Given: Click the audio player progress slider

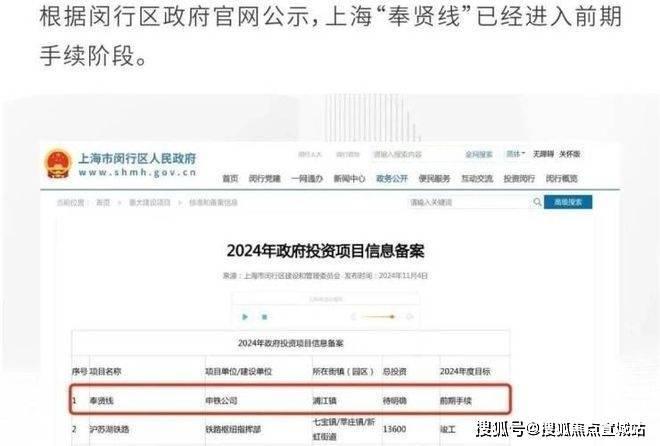Looking at the screenshot, I should [x=378, y=316].
